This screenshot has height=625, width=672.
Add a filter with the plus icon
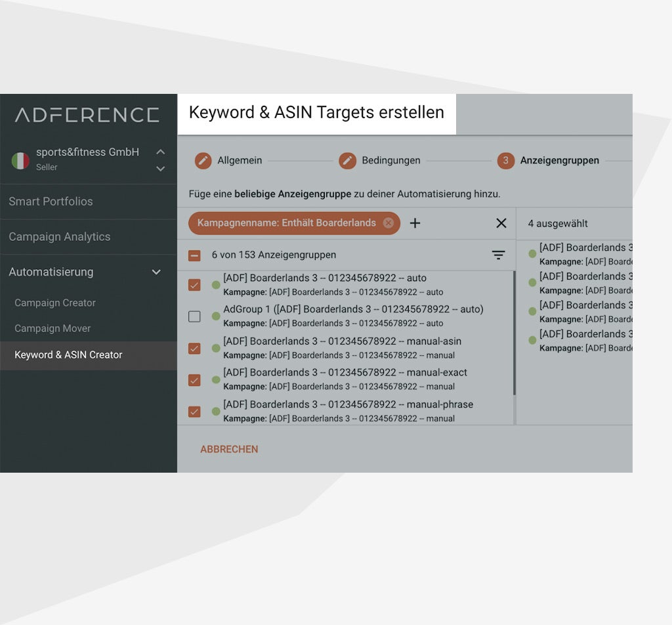415,223
